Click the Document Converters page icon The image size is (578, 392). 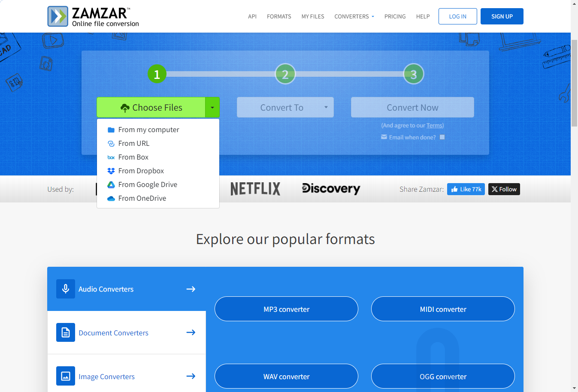[66, 332]
